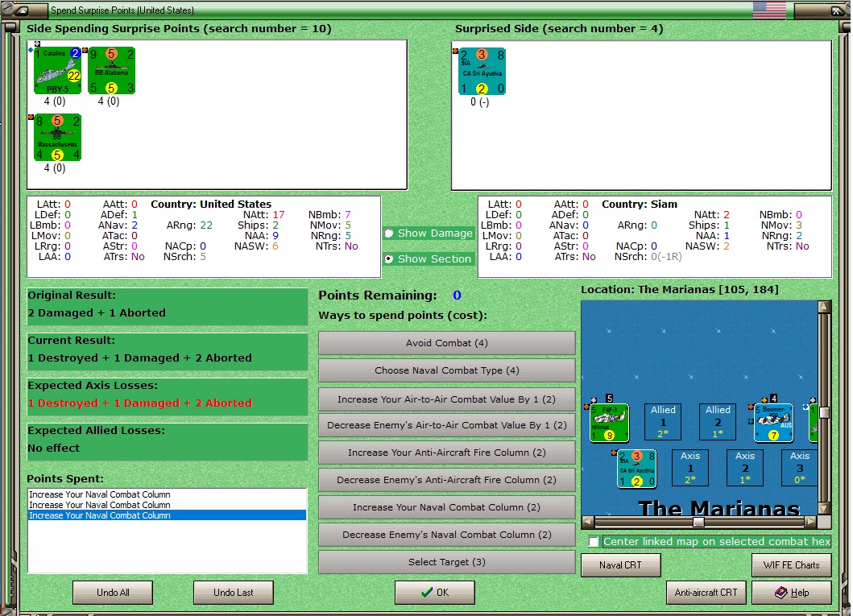
Task: Click the Allied 2 sea box
Action: coord(718,421)
